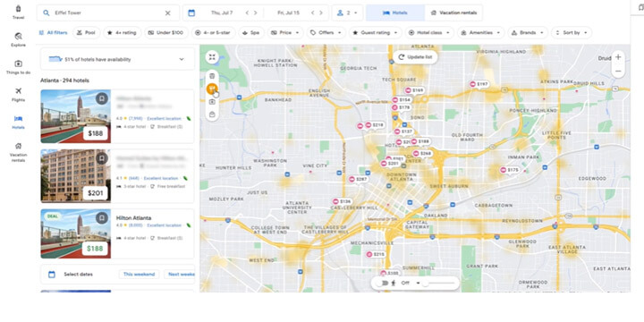Collapse the map to smaller view
This screenshot has height=322, width=644.
coord(212,56)
